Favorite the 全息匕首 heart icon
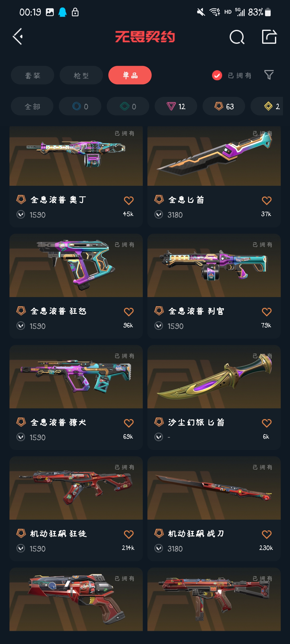This screenshot has width=290, height=644. coord(266,200)
